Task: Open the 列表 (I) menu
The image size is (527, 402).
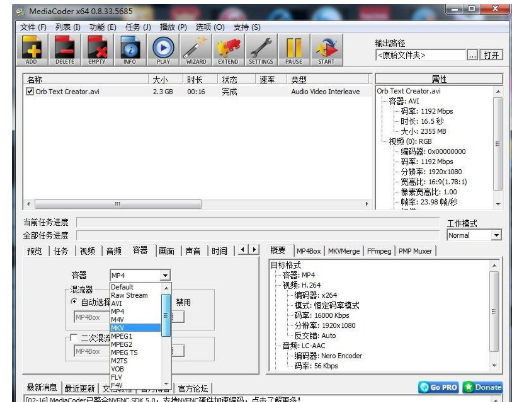Action: click(68, 27)
